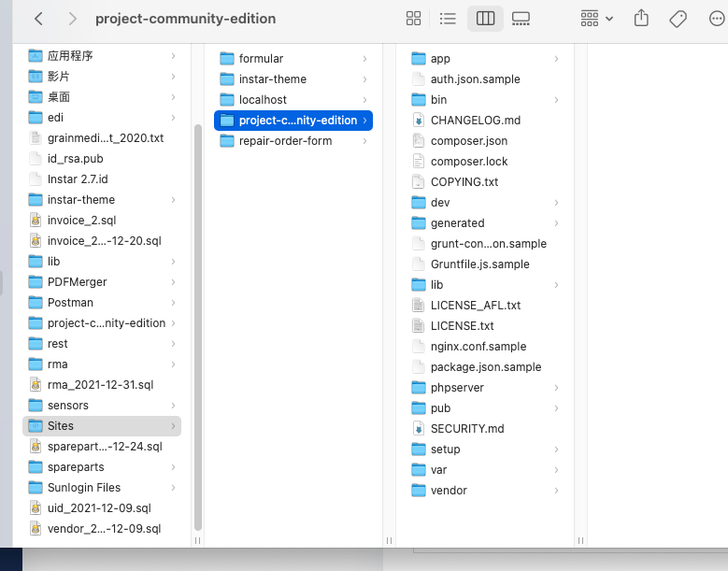Image resolution: width=728 pixels, height=571 pixels.
Task: Switch to gallery view
Action: coord(521,19)
